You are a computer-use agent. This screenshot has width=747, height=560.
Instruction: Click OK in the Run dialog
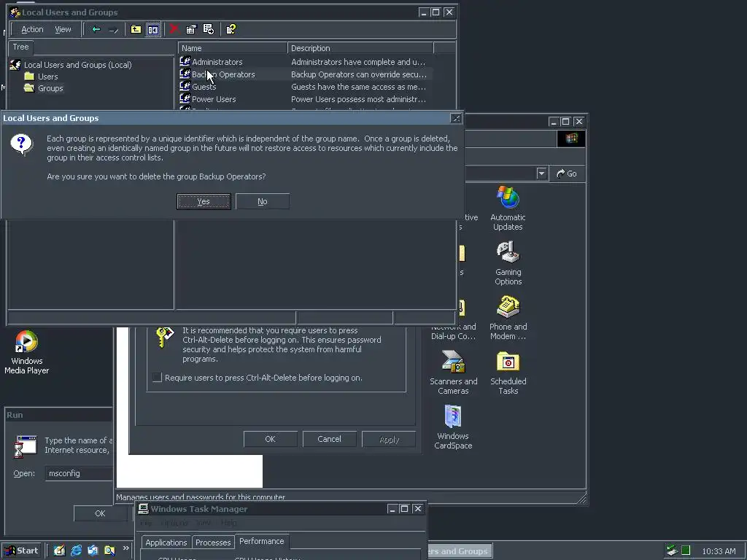(x=100, y=513)
